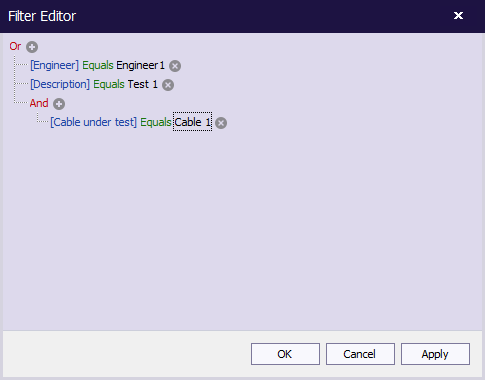The width and height of the screenshot is (485, 380).
Task: Change the [Cable under test] field
Action: pyautogui.click(x=93, y=122)
